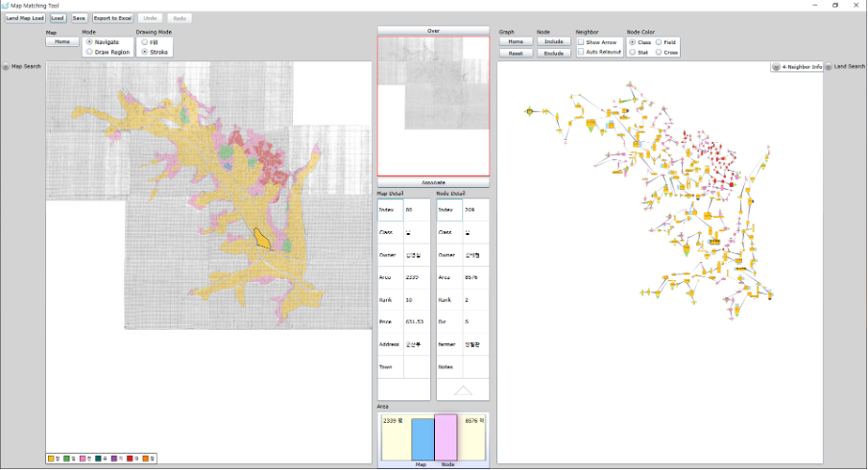Click the pink legend color swatch
Image resolution: width=868 pixels, height=470 pixels.
[83, 458]
